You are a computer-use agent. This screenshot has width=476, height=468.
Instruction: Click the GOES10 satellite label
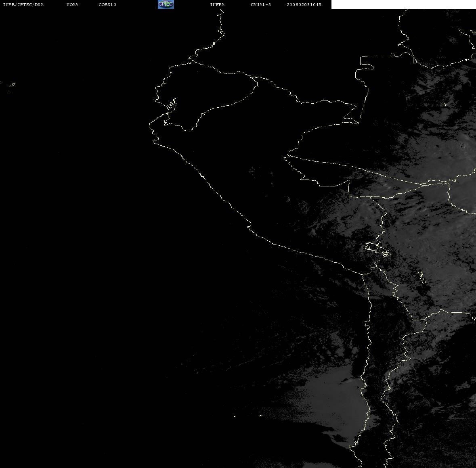[x=107, y=4]
